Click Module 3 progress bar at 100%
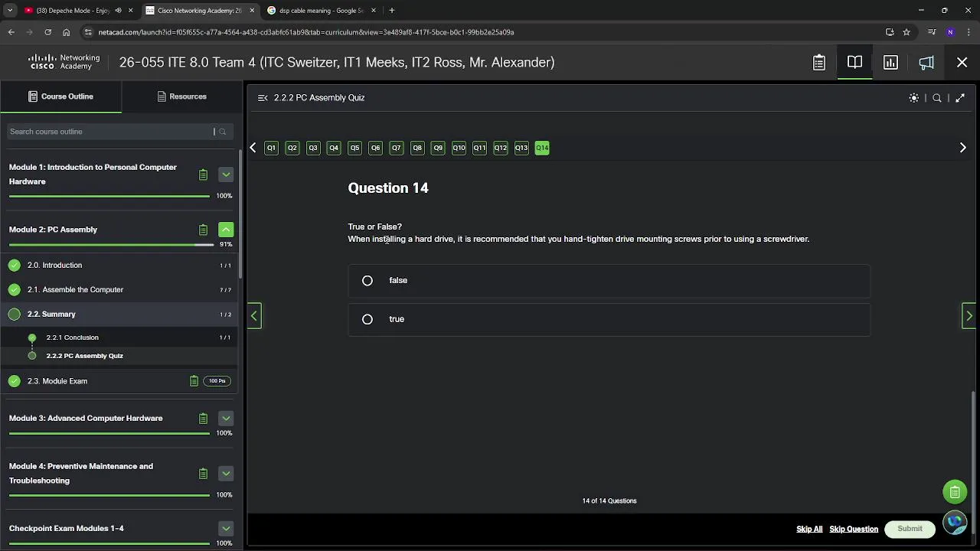980x551 pixels. 109,433
